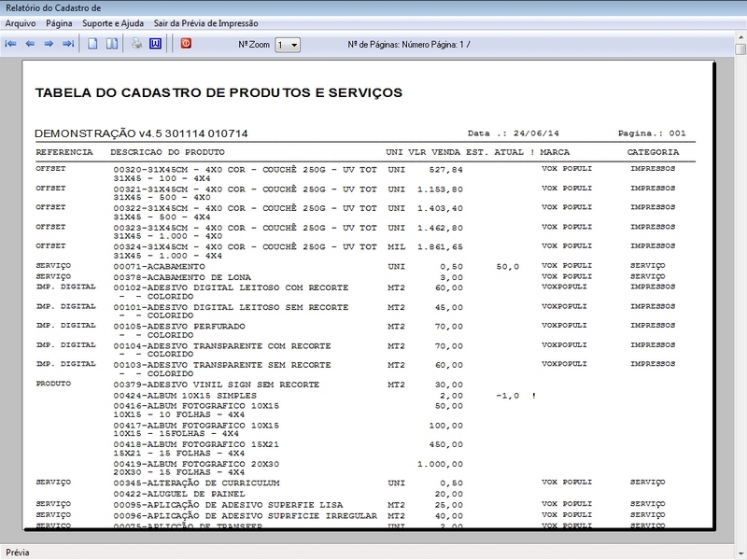
Task: Click the Data 24/06/14 text
Action: pyautogui.click(x=513, y=133)
